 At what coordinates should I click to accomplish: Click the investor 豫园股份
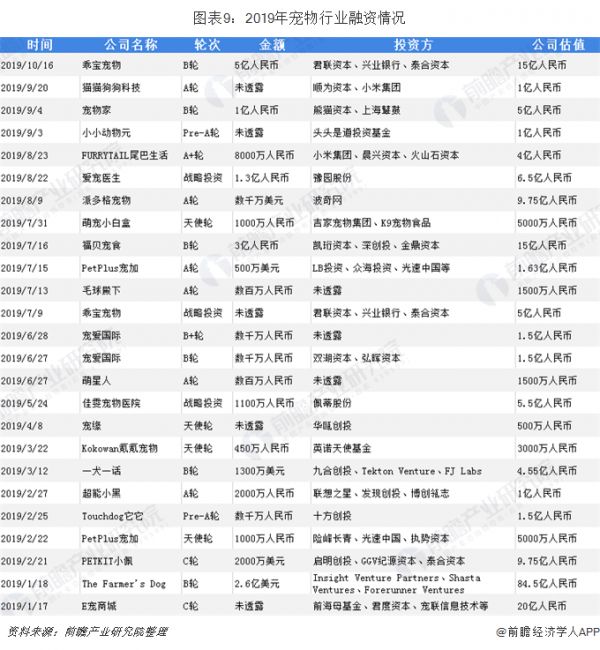332,178
